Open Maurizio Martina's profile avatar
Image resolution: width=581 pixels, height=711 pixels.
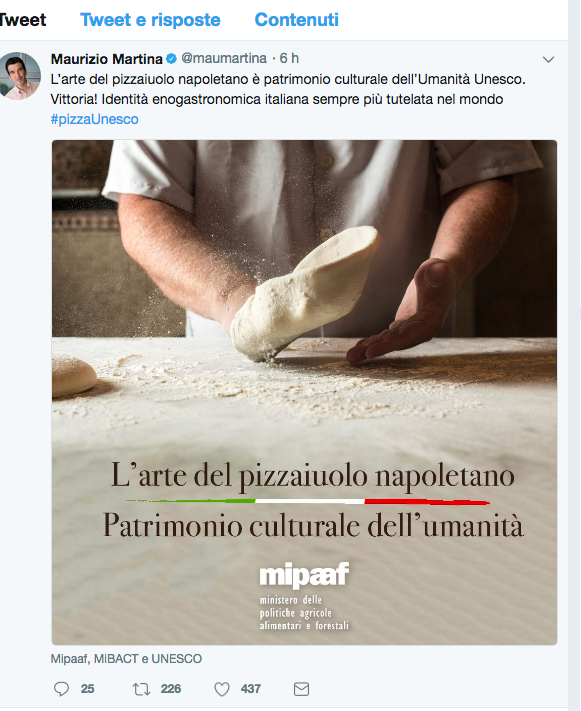[x=20, y=76]
